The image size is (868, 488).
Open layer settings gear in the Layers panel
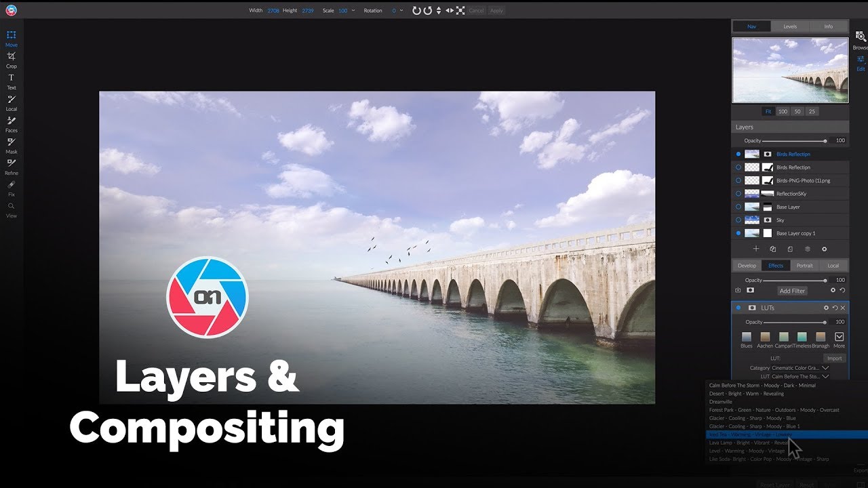[824, 249]
